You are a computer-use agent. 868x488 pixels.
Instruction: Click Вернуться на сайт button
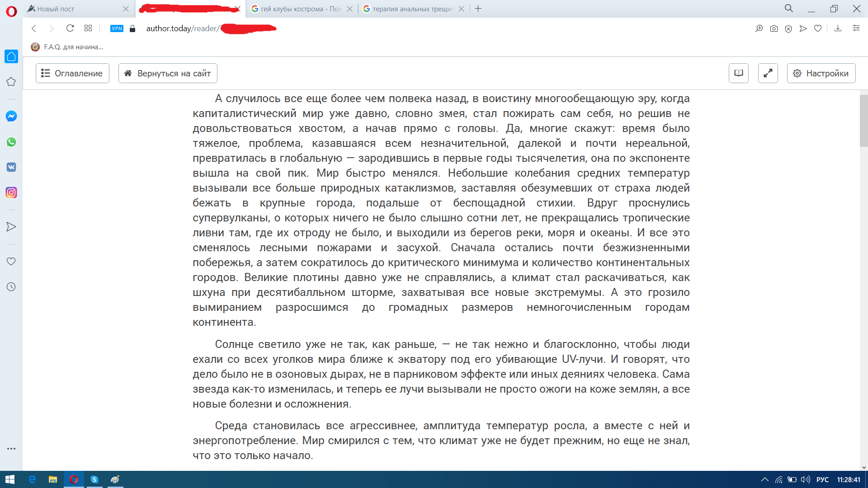tap(168, 73)
